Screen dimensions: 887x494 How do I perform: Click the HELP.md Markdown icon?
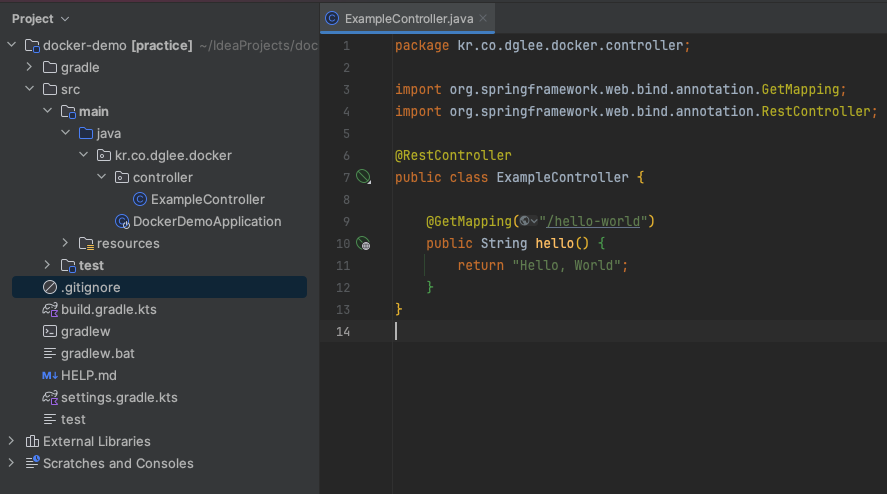click(x=50, y=376)
